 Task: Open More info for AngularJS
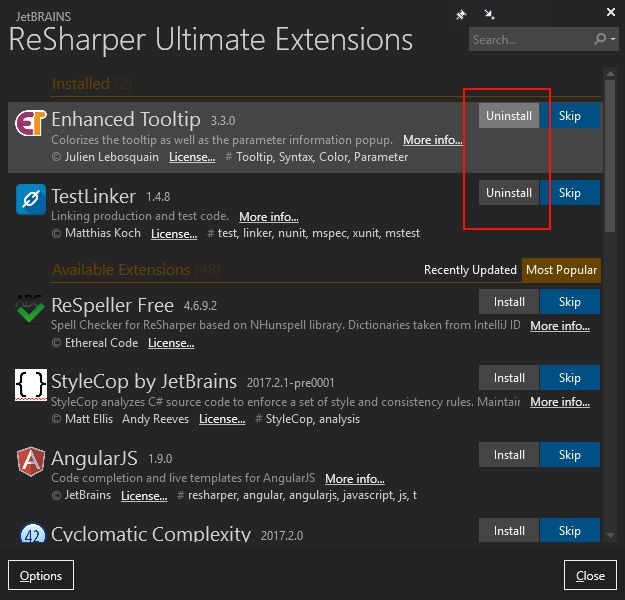pyautogui.click(x=355, y=479)
